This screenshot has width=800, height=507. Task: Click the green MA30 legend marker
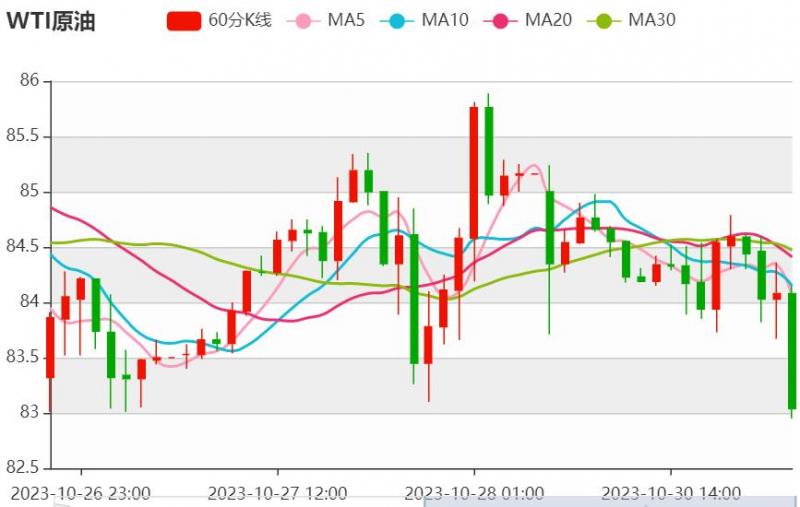(604, 21)
